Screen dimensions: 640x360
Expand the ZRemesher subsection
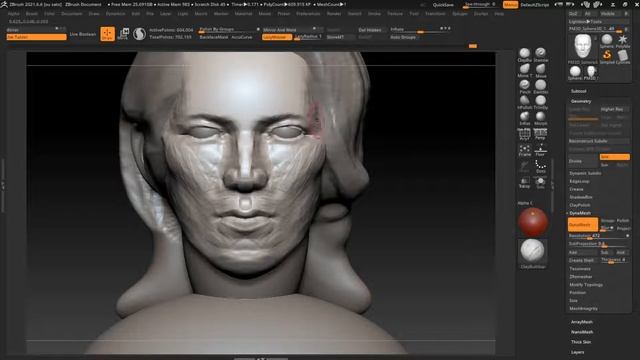pyautogui.click(x=581, y=277)
